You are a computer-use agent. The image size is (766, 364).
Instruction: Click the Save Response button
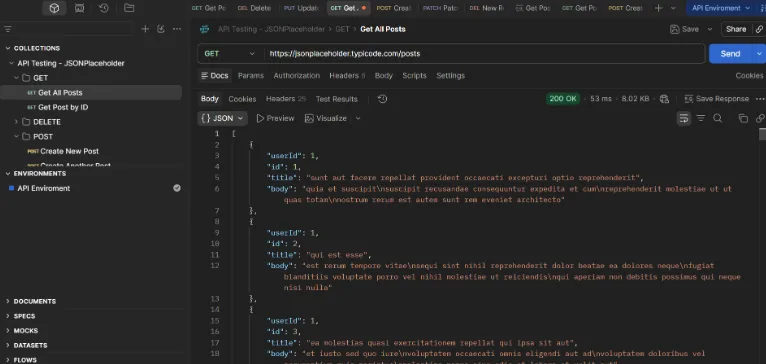(x=716, y=99)
